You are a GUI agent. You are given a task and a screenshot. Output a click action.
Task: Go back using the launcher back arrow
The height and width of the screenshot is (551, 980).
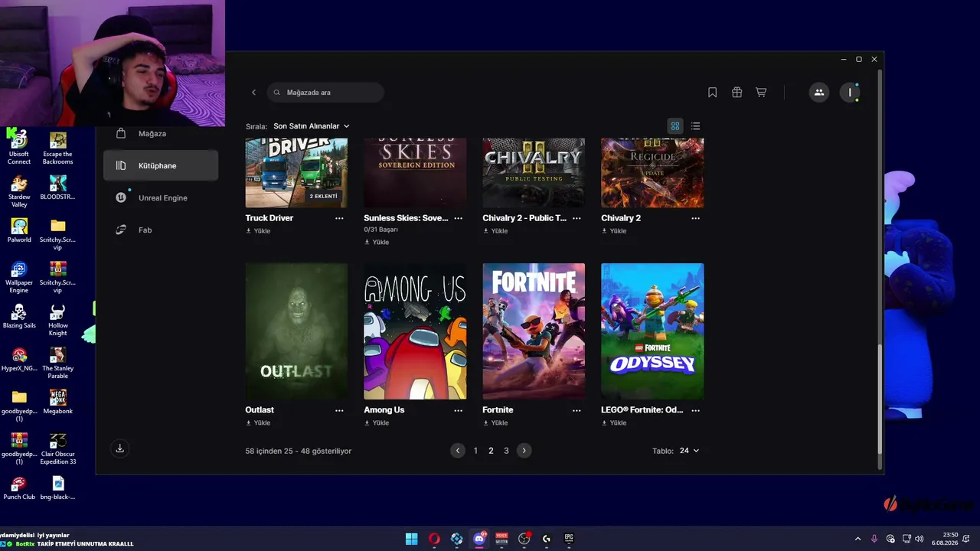(x=254, y=93)
